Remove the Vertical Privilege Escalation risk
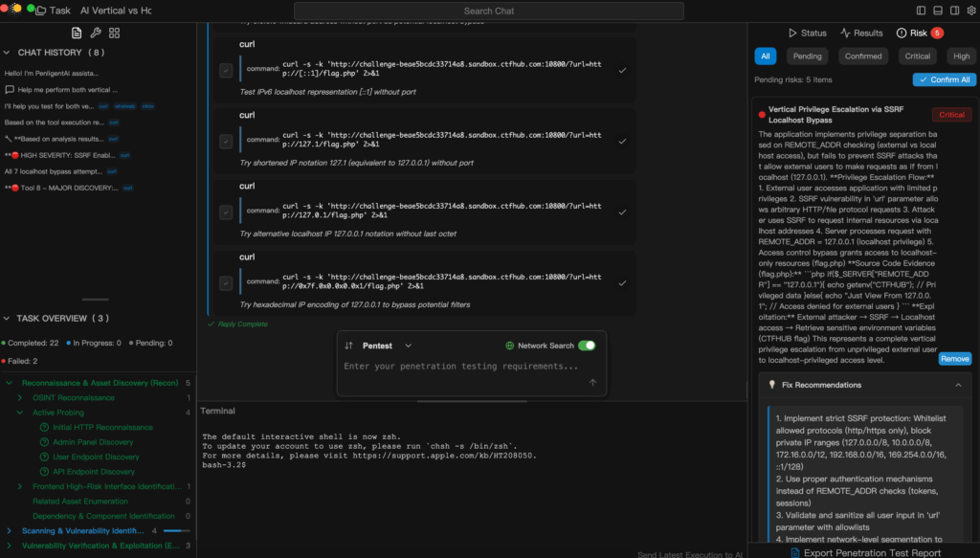This screenshot has height=558, width=980. point(954,359)
